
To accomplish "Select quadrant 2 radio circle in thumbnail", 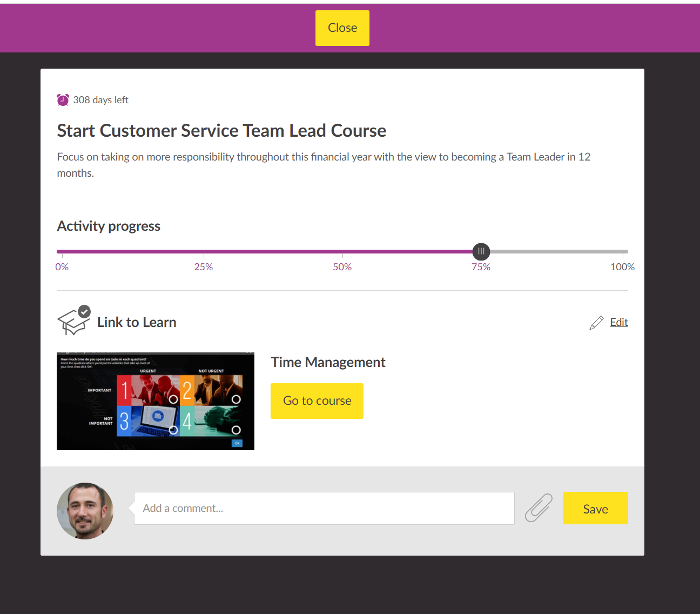I will pyautogui.click(x=236, y=399).
